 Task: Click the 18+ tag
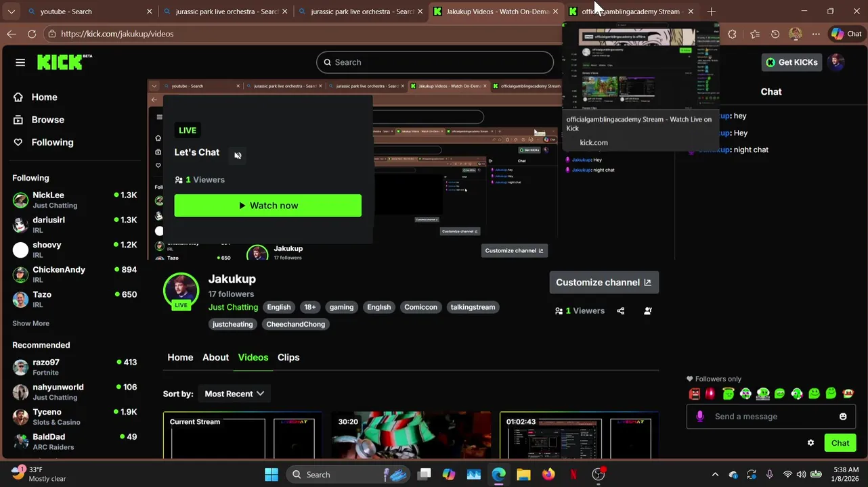tap(309, 307)
